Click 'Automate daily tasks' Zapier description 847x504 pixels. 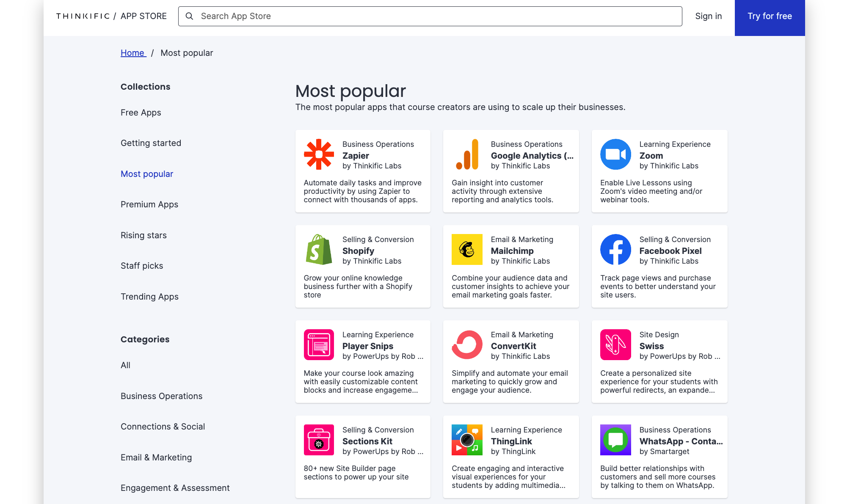coord(363,191)
